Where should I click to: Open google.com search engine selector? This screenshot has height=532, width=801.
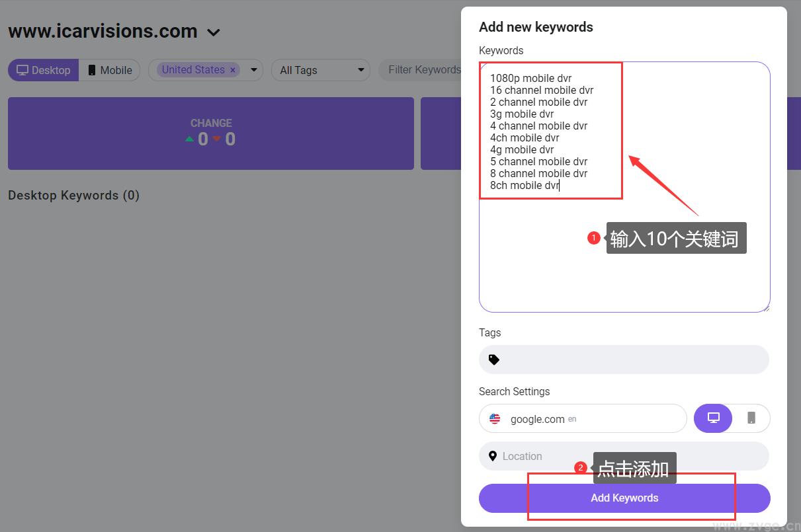pyautogui.click(x=582, y=419)
